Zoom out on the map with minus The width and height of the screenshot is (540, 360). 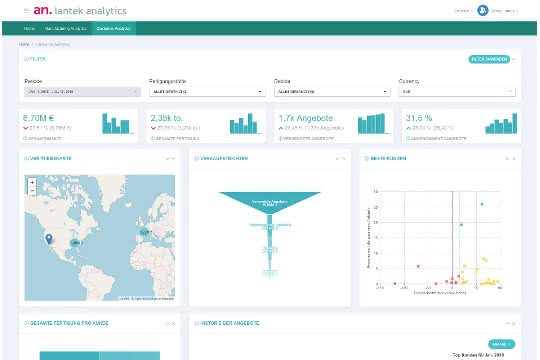coord(32,191)
